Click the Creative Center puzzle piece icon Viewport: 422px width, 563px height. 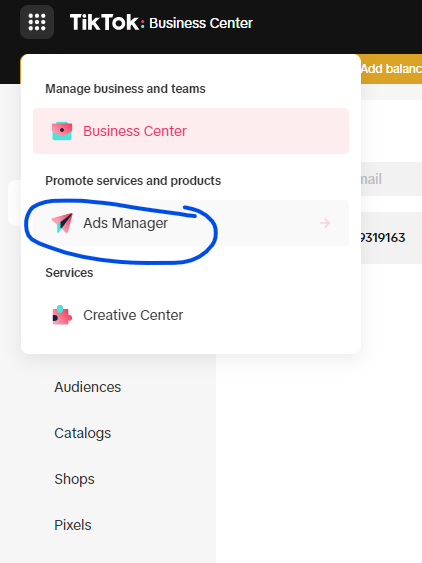[62, 315]
